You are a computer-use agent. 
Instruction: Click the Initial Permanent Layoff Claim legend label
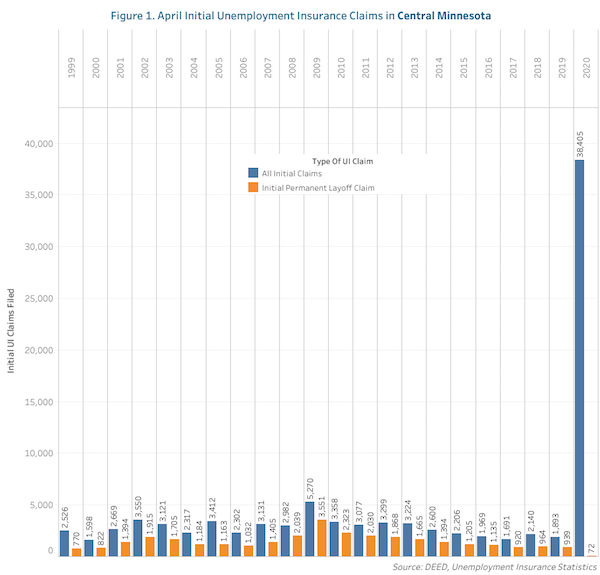(318, 186)
